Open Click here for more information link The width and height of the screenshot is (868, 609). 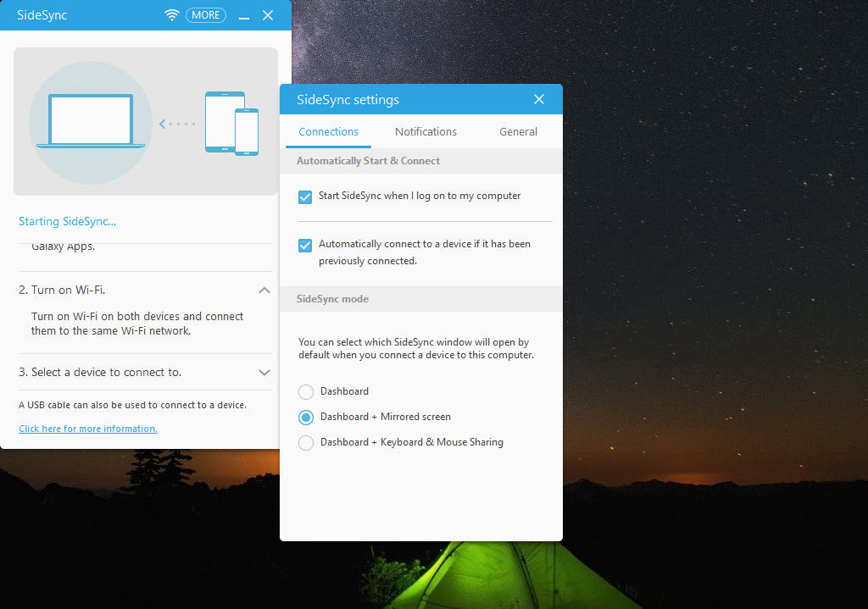click(x=88, y=429)
